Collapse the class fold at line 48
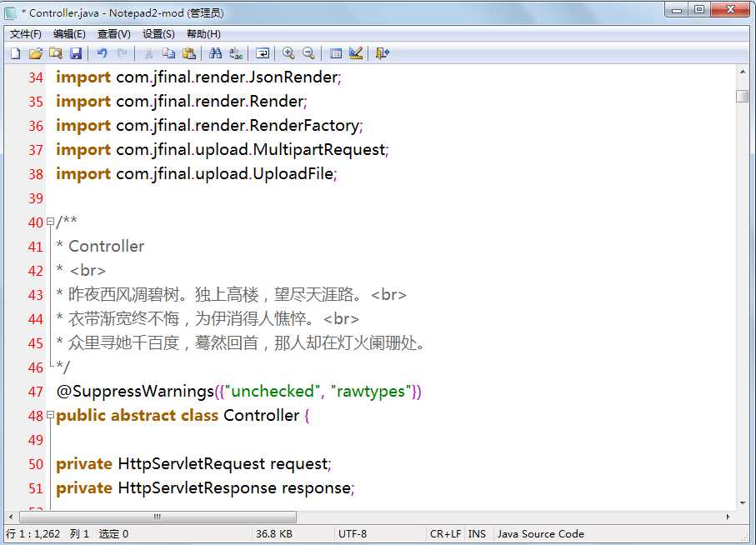 pyautogui.click(x=50, y=414)
